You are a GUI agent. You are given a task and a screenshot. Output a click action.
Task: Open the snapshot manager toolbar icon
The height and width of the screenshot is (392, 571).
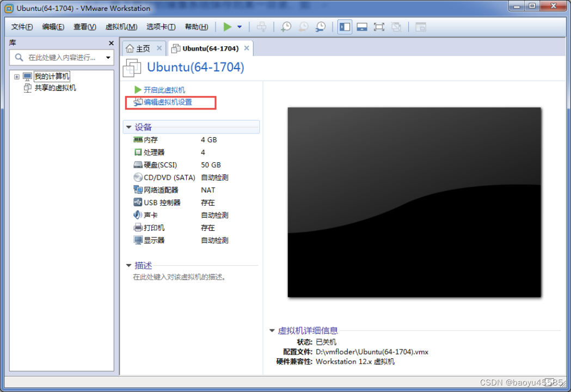(x=321, y=27)
